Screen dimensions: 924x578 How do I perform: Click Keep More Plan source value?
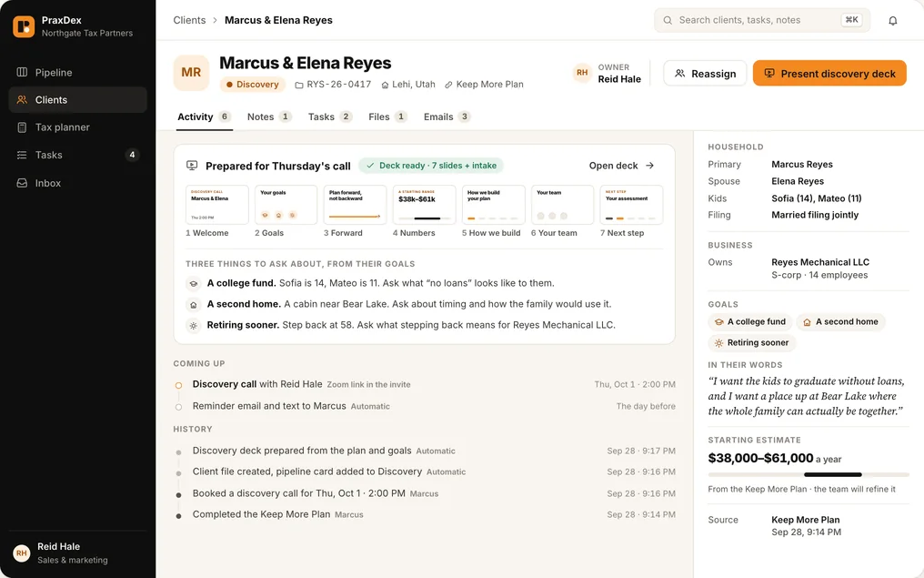coord(806,520)
